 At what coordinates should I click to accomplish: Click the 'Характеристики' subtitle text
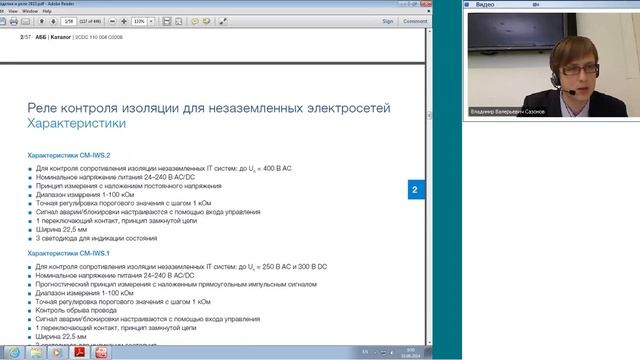point(76,123)
